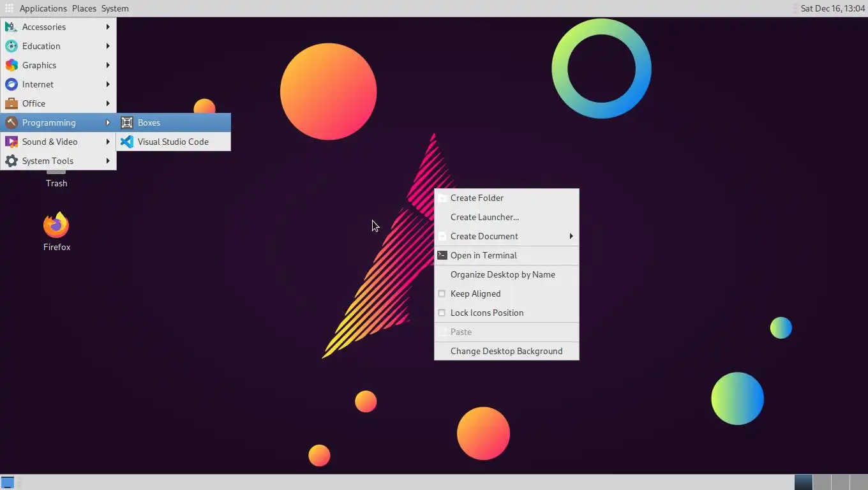The image size is (868, 490).
Task: Switch to the first workspace in switcher
Action: click(804, 482)
